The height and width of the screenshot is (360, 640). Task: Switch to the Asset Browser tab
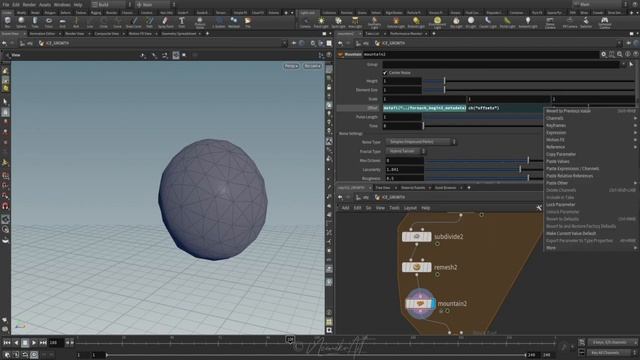click(x=445, y=188)
